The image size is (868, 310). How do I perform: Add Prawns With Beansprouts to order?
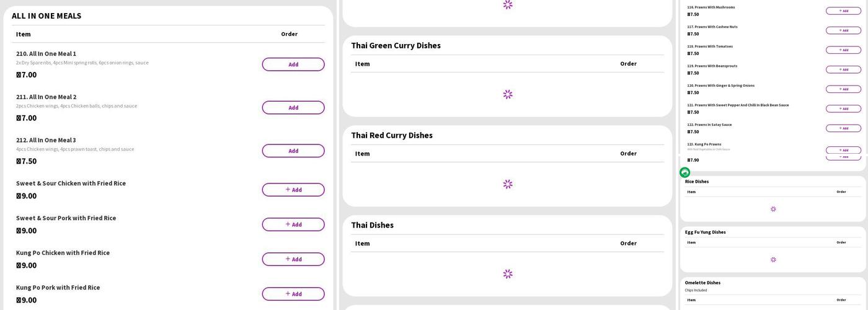click(x=843, y=69)
